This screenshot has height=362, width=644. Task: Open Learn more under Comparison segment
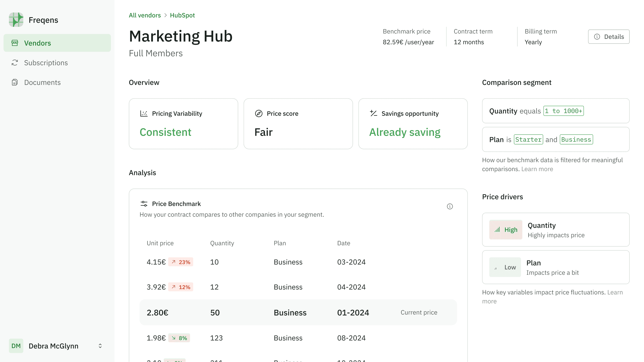point(537,169)
